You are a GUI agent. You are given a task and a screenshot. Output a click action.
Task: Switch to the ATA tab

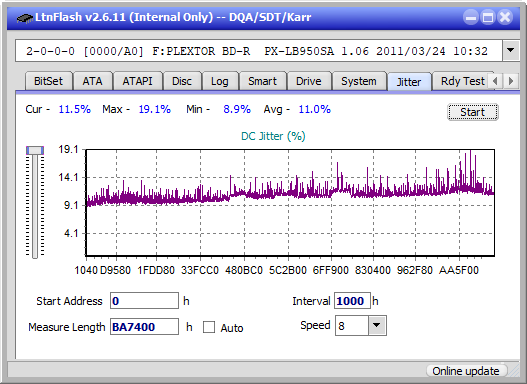click(x=92, y=81)
